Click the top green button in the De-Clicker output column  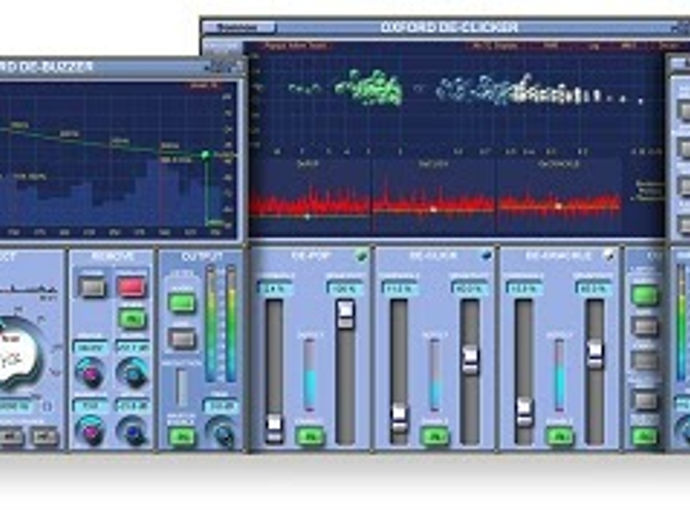coord(645,295)
